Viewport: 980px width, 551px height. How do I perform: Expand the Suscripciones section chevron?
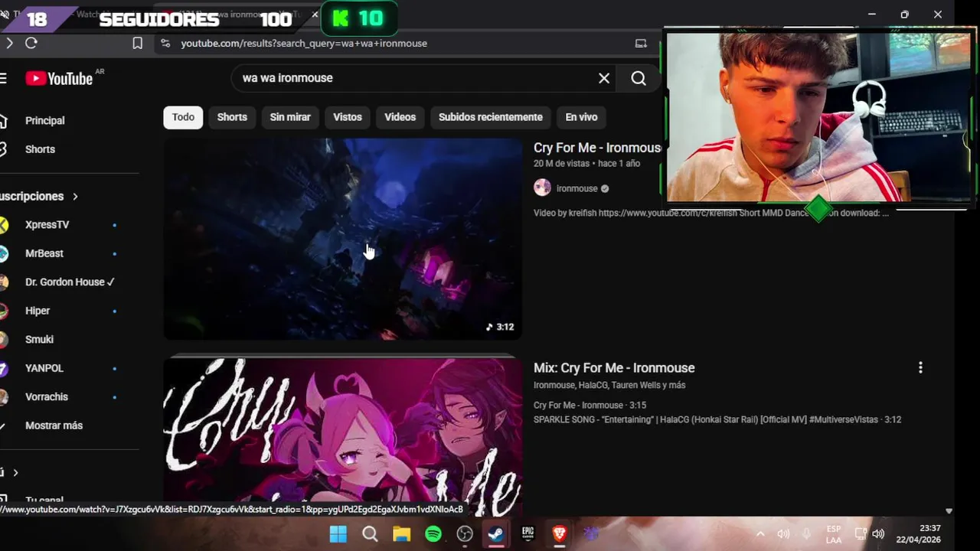tap(75, 197)
